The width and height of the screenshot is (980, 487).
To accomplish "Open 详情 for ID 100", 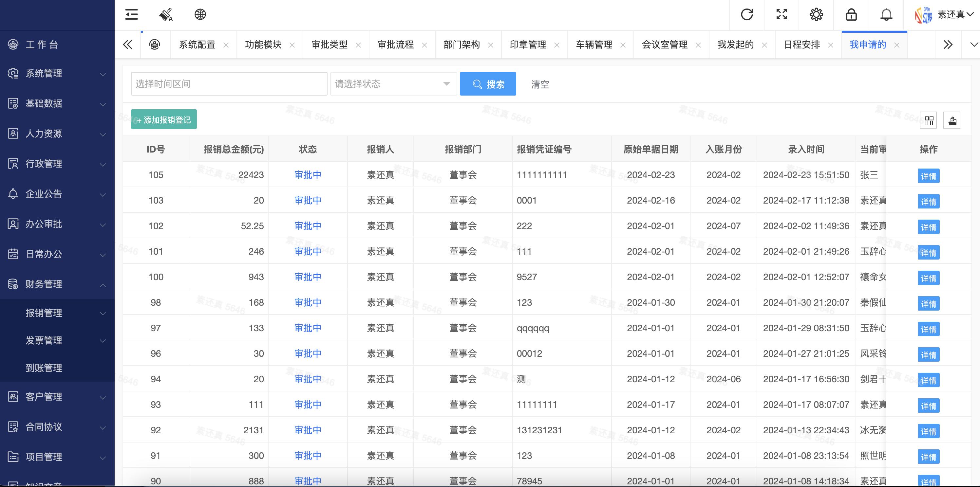I will pos(928,278).
